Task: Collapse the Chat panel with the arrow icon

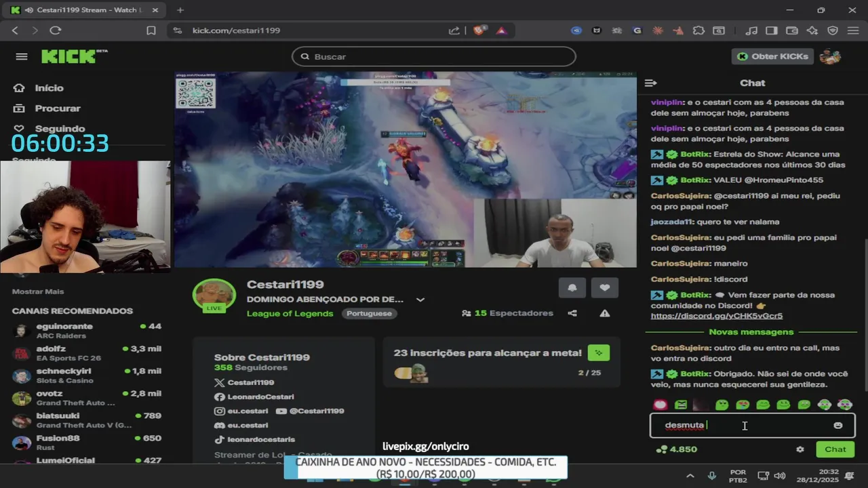Action: click(x=650, y=83)
